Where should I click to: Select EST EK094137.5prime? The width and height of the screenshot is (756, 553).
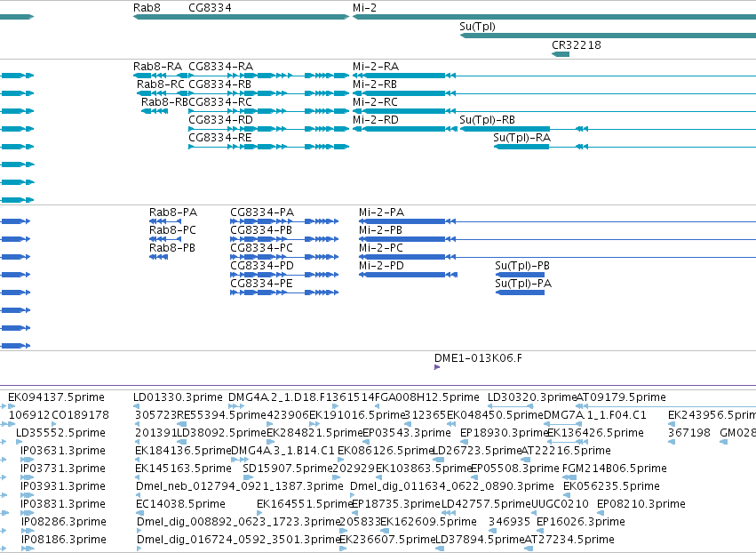[56, 397]
